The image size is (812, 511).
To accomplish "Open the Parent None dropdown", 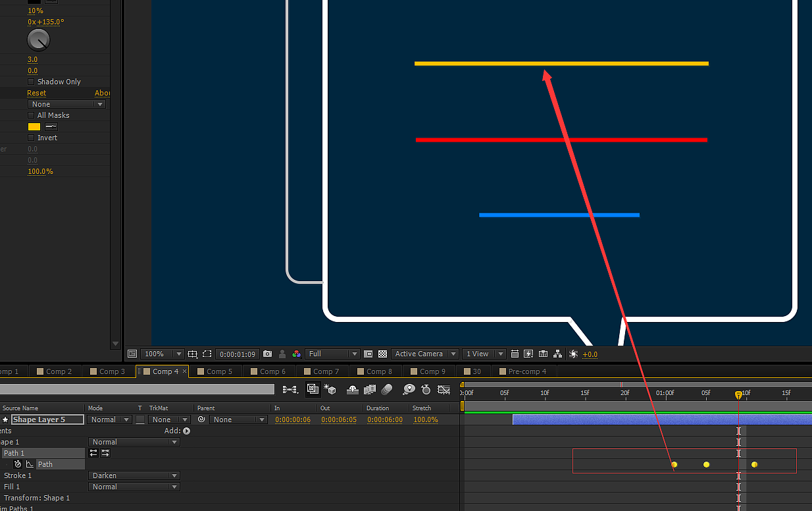I will tap(238, 419).
